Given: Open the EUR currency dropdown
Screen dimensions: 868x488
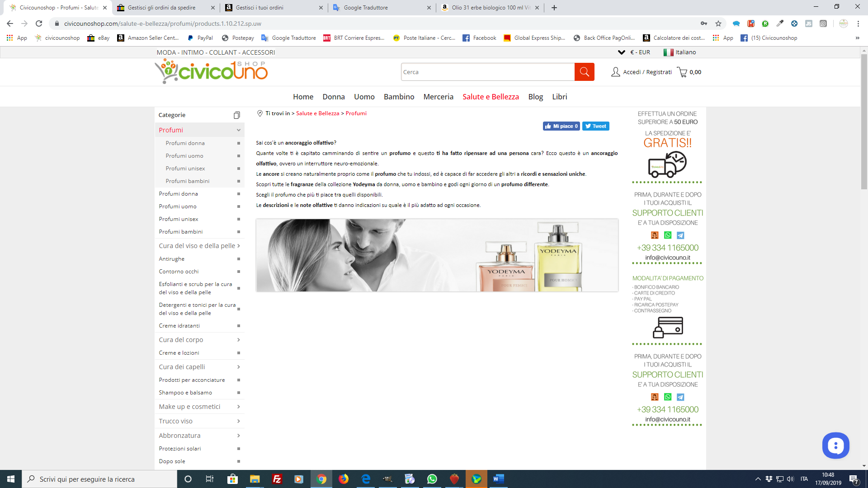Looking at the screenshot, I should (634, 52).
